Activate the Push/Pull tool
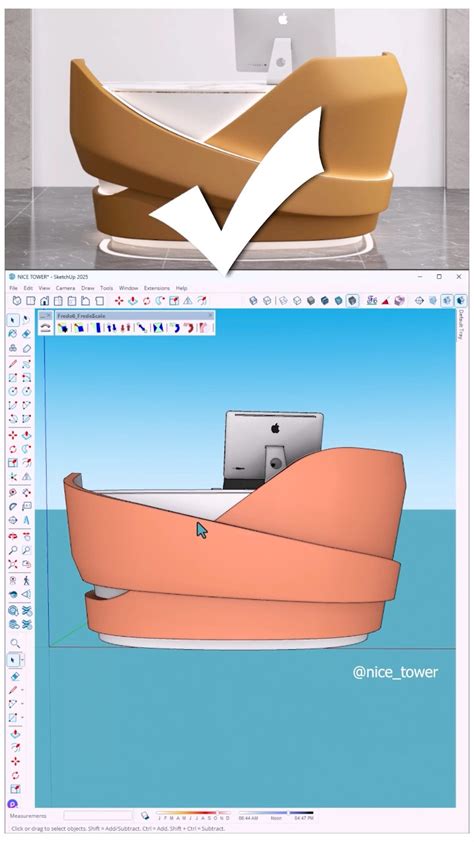 (x=27, y=435)
